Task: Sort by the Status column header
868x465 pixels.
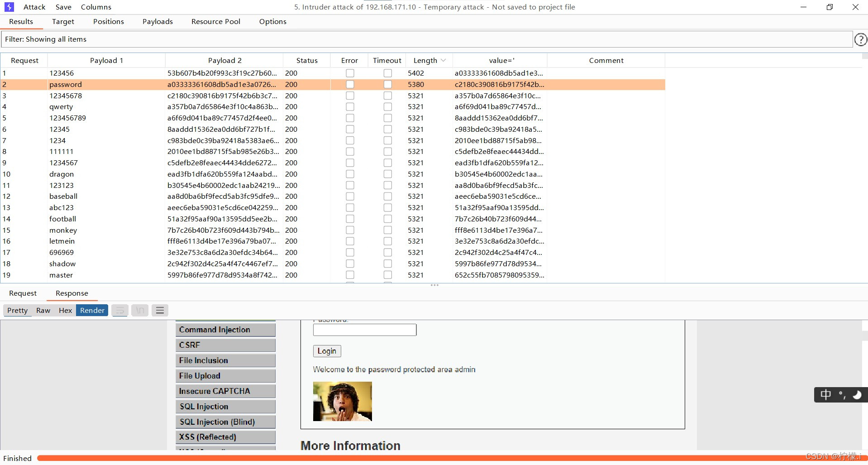Action: tap(307, 60)
